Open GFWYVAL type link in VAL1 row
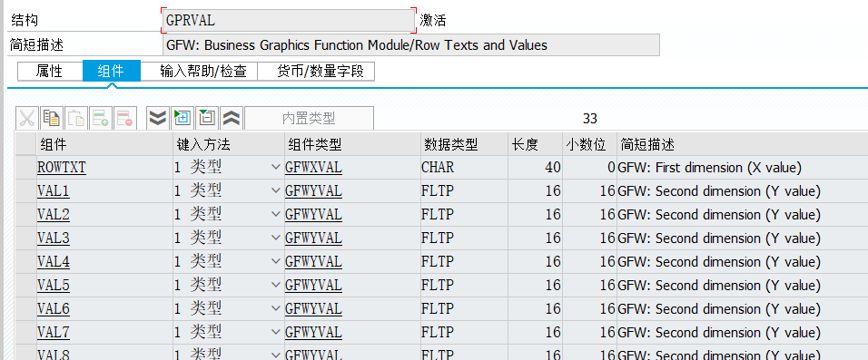The height and width of the screenshot is (360, 868). coord(313,190)
